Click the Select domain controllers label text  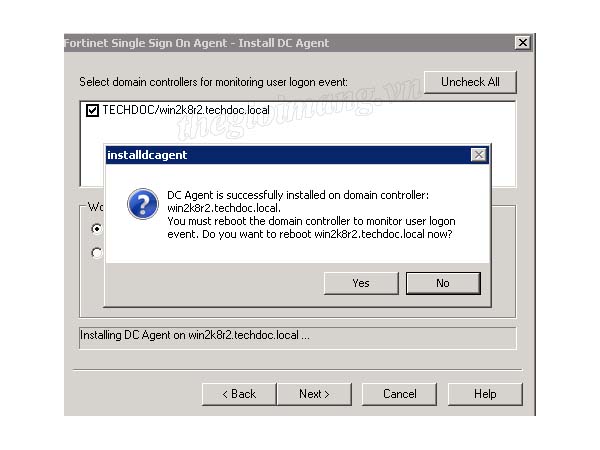click(x=214, y=82)
